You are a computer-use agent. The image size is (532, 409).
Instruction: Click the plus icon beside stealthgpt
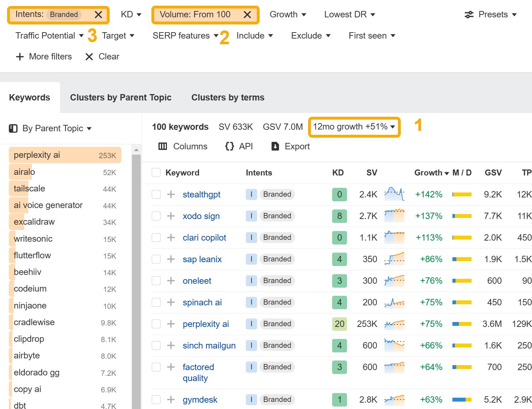pyautogui.click(x=171, y=194)
